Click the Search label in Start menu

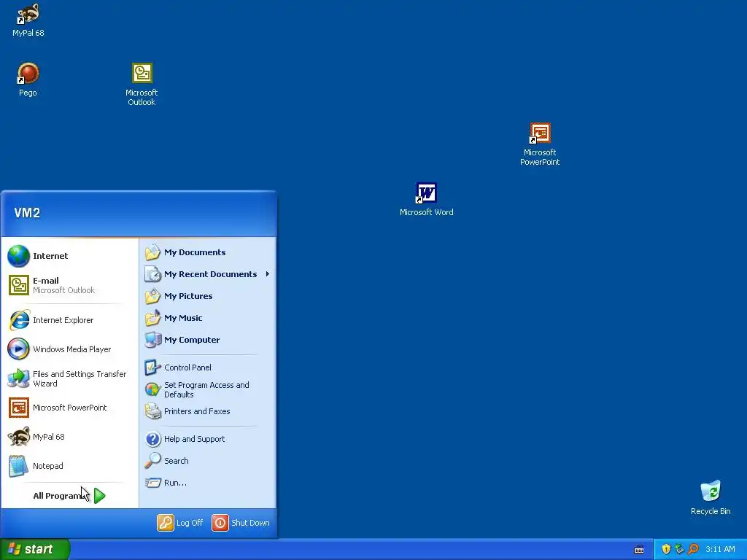pos(177,461)
